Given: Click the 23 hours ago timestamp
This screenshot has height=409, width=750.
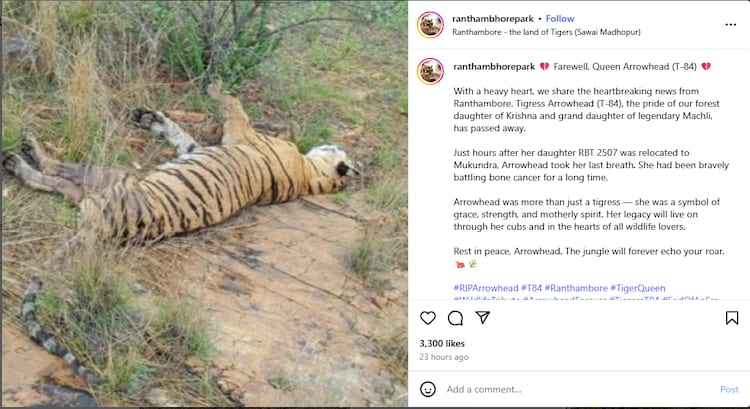Looking at the screenshot, I should click(444, 357).
